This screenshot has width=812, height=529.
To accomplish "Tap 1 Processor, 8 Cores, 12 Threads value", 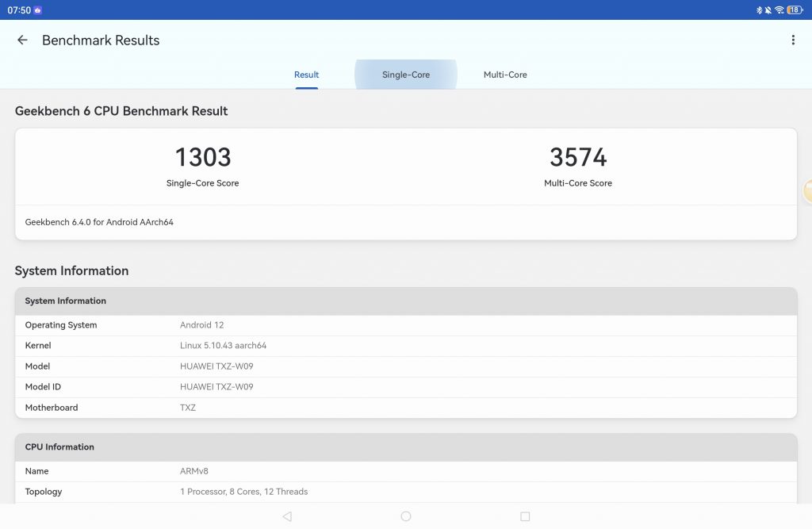I will (243, 492).
